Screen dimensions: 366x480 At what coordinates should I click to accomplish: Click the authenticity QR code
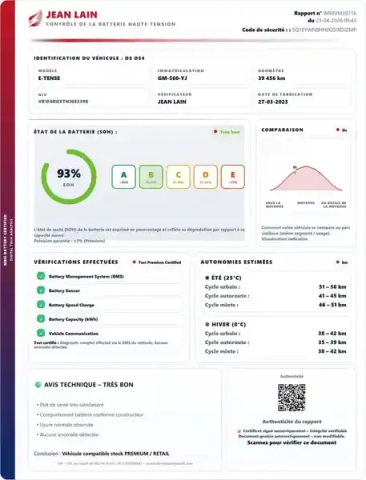[292, 397]
